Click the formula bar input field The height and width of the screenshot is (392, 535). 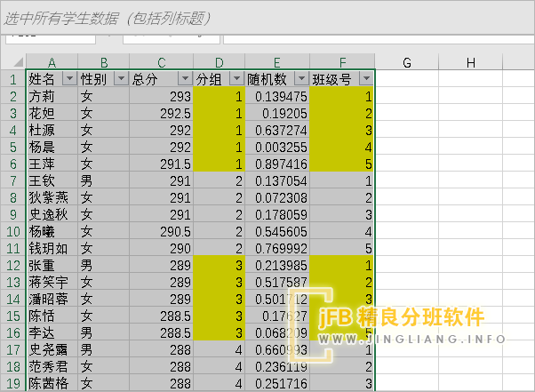pos(379,38)
